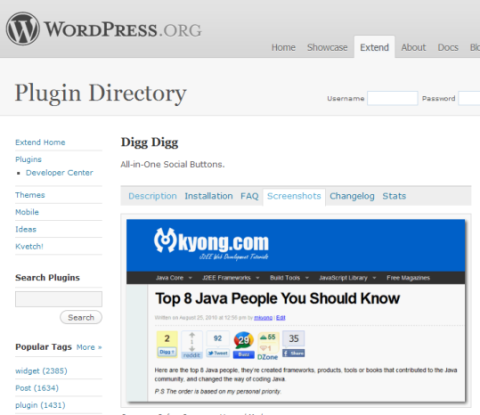This screenshot has width=480, height=415.
Task: Open the Home navigation item
Action: (x=283, y=48)
